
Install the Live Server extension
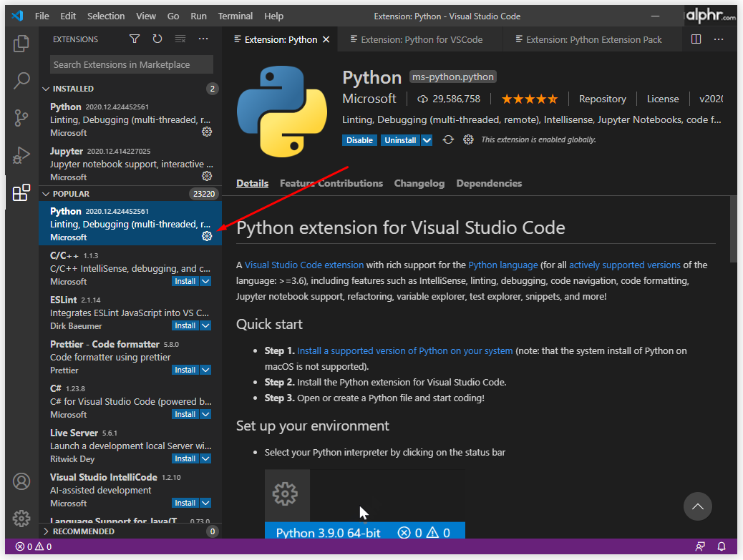point(185,458)
